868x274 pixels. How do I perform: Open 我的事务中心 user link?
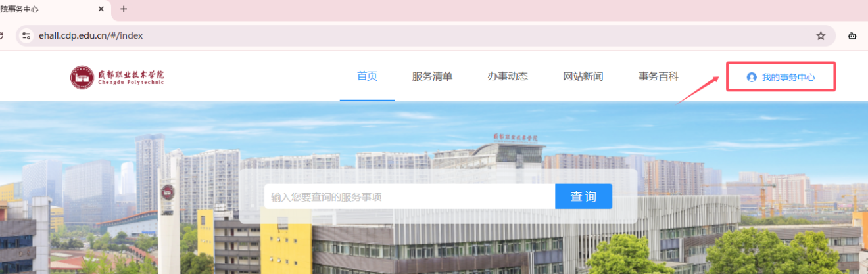point(781,77)
